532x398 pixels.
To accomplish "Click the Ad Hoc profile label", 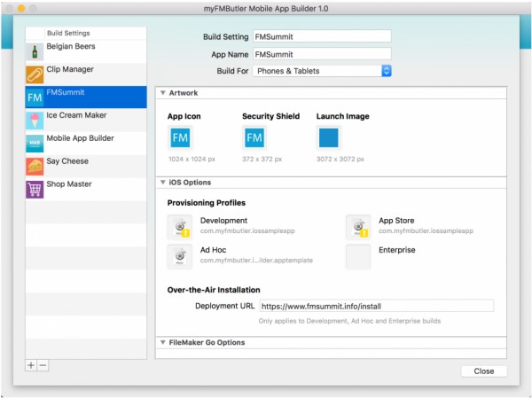I will 213,250.
